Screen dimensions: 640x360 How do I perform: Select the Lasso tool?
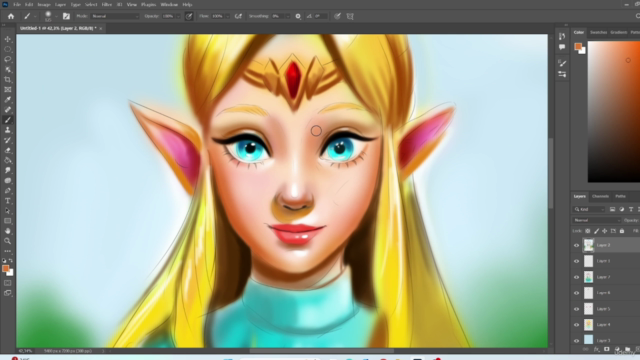[x=7, y=60]
